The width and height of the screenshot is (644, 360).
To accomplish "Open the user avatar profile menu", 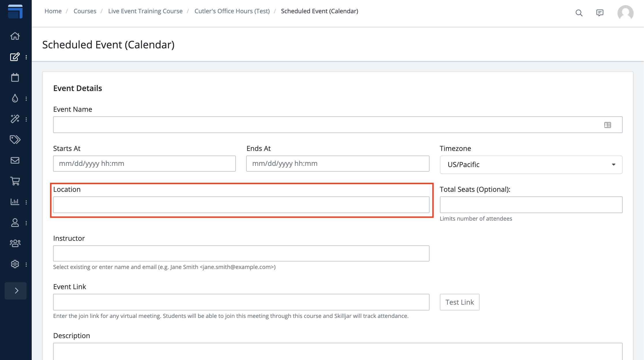I will pos(625,13).
